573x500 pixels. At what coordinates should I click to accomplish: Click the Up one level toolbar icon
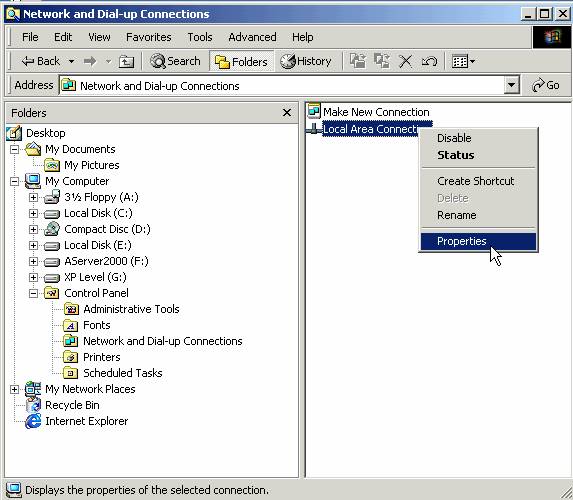pos(126,61)
